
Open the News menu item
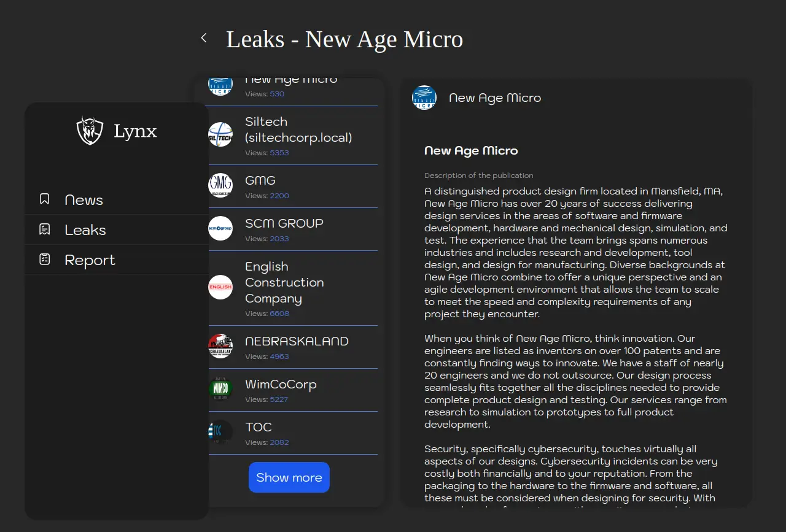(84, 200)
